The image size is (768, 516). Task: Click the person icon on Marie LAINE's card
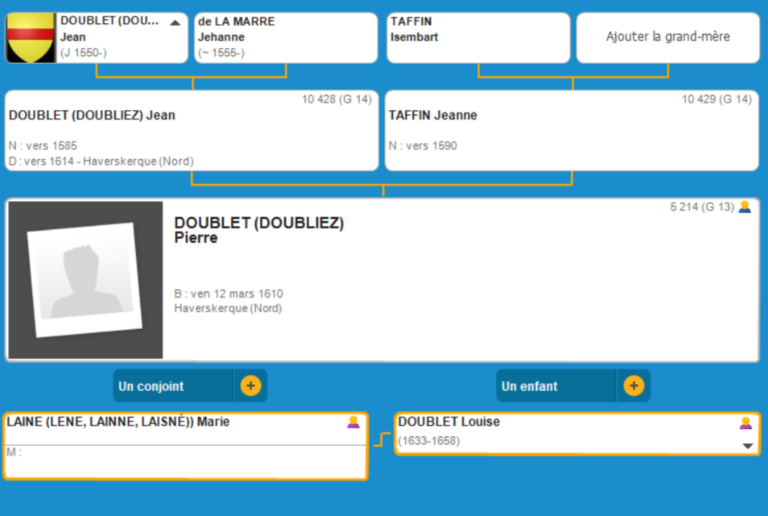[353, 422]
